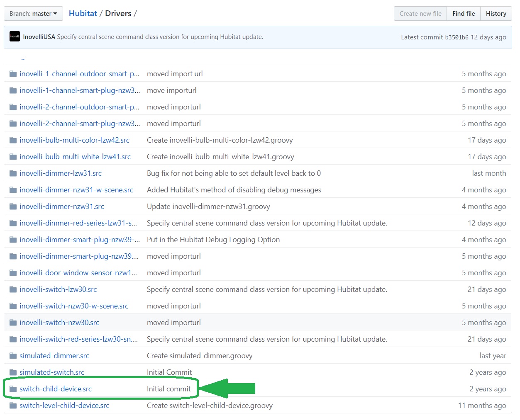Image resolution: width=520 pixels, height=420 pixels.
Task: Open the inovelli-dimmer-lzw31.src folder
Action: pyautogui.click(x=61, y=173)
